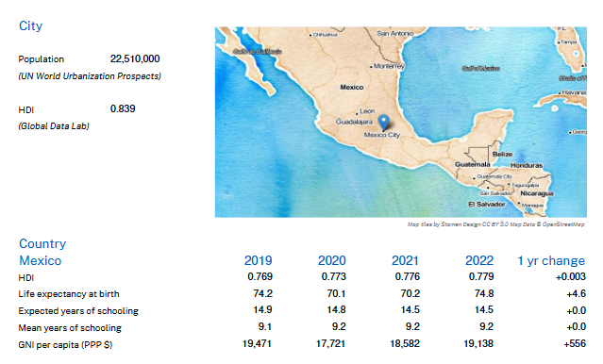The image size is (603, 364).
Task: Click the Monterrey label on map
Action: point(389,66)
